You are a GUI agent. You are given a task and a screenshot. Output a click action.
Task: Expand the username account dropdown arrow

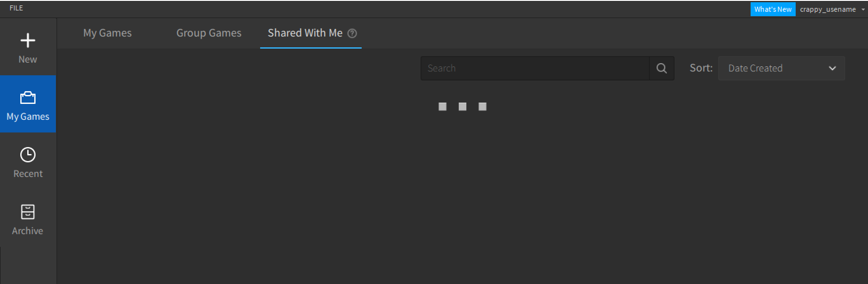coord(863,10)
